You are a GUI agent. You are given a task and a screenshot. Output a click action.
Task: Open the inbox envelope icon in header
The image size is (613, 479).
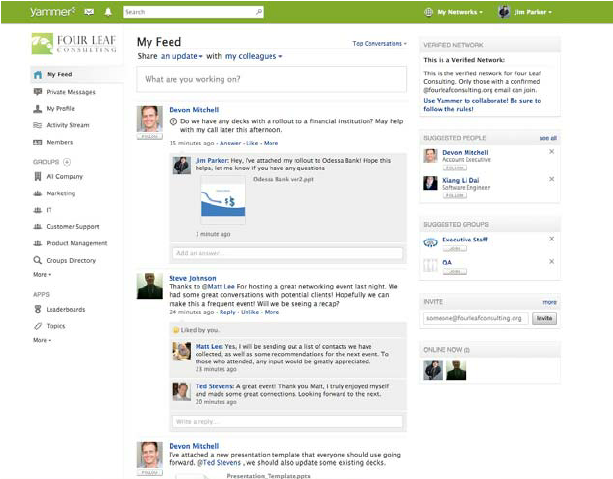point(89,12)
